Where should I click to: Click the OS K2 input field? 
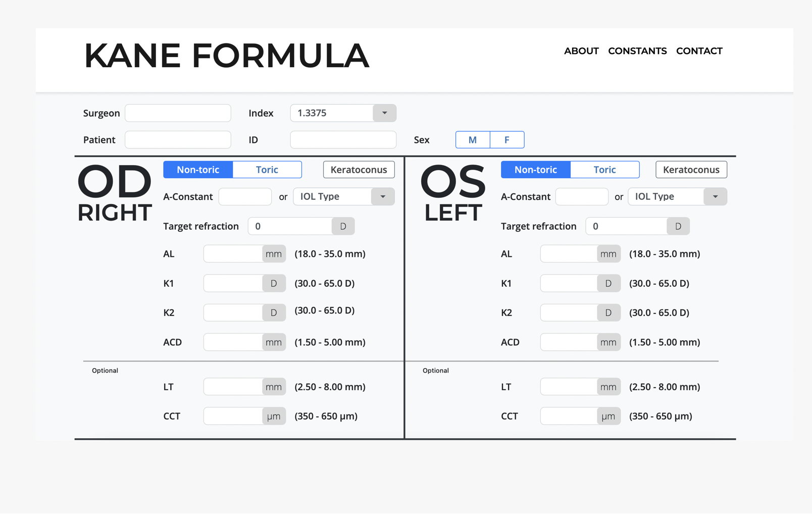[x=569, y=312]
